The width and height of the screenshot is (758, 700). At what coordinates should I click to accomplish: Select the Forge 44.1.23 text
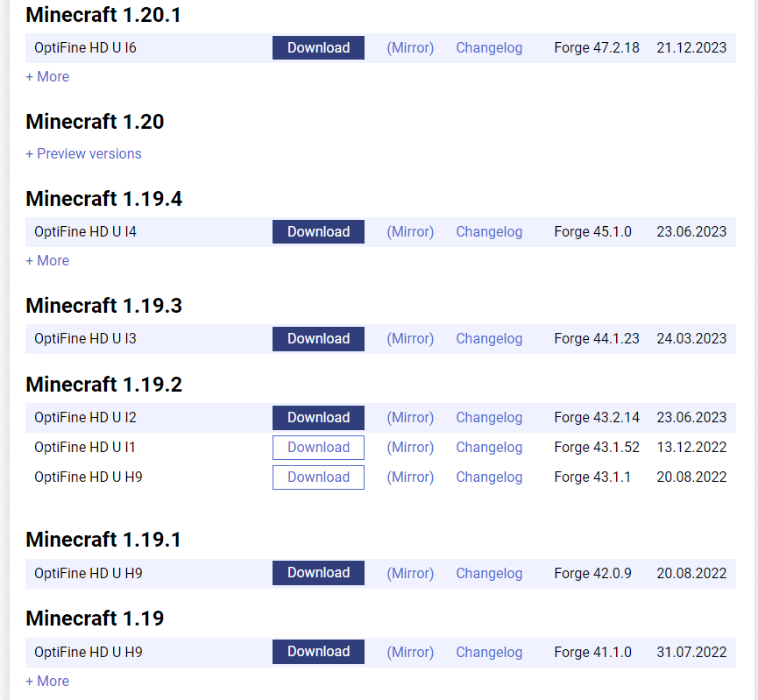click(597, 339)
